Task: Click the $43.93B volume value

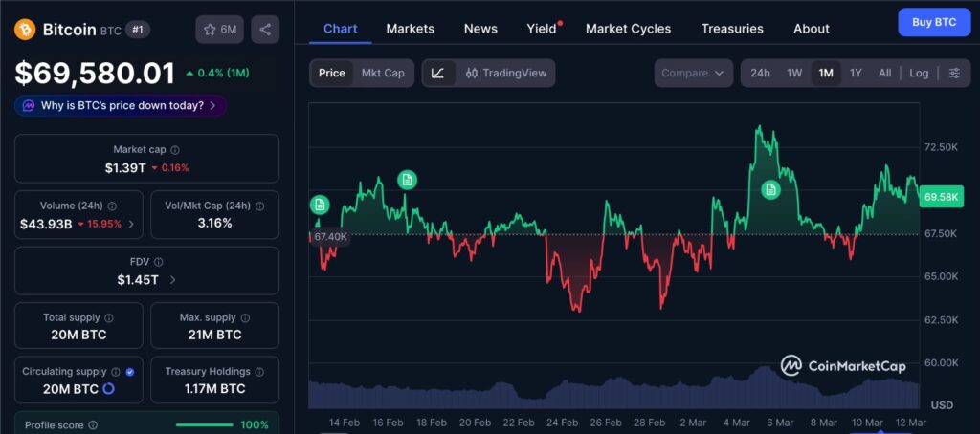Action: tap(46, 225)
